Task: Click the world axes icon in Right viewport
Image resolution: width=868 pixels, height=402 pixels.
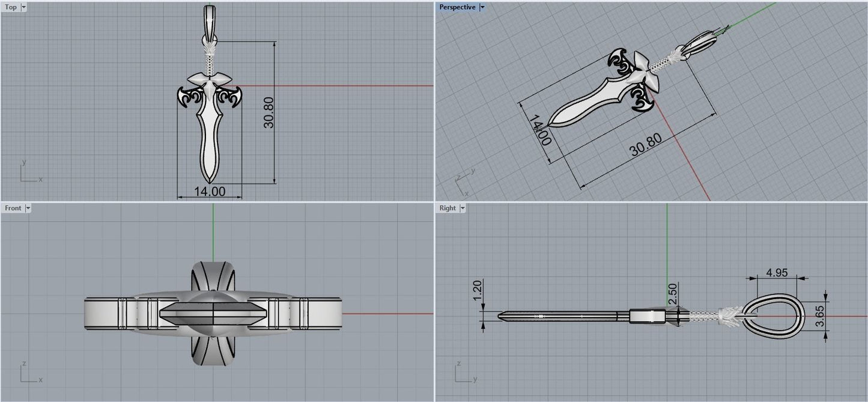Action: tap(463, 373)
